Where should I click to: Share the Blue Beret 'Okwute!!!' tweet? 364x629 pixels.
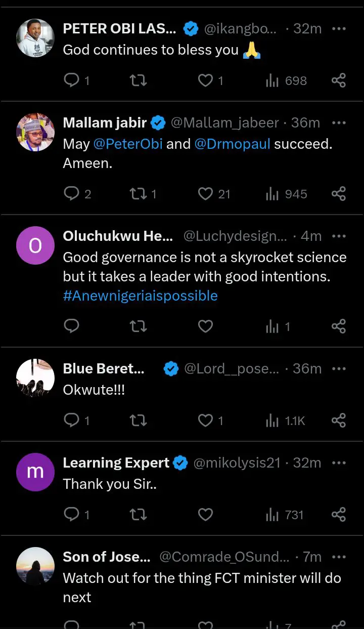pos(338,421)
